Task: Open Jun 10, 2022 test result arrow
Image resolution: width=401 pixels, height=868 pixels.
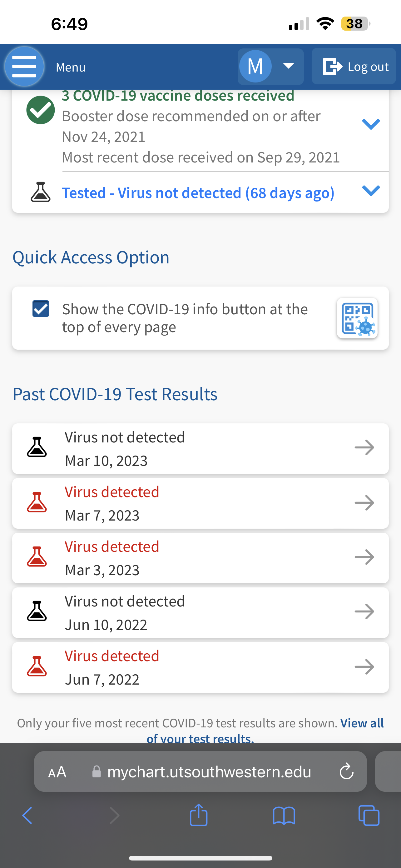Action: click(x=364, y=611)
